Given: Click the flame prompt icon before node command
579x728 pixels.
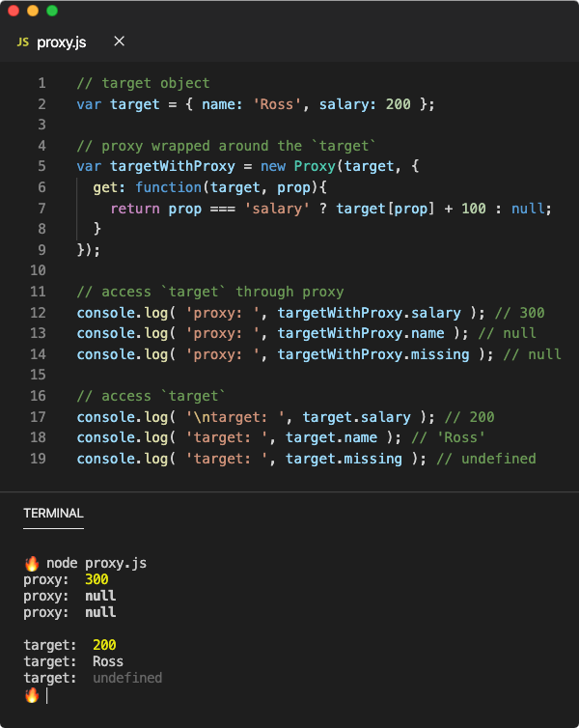Looking at the screenshot, I should [x=32, y=563].
